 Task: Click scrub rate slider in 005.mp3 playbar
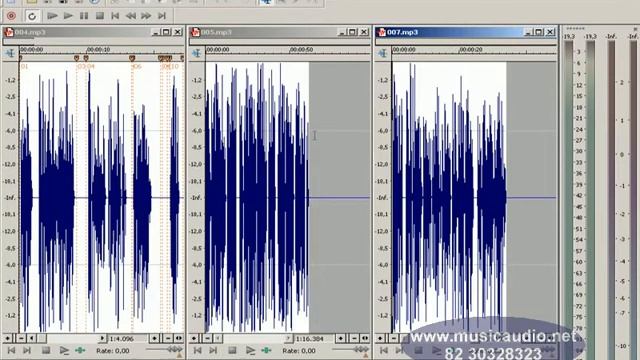point(351,350)
